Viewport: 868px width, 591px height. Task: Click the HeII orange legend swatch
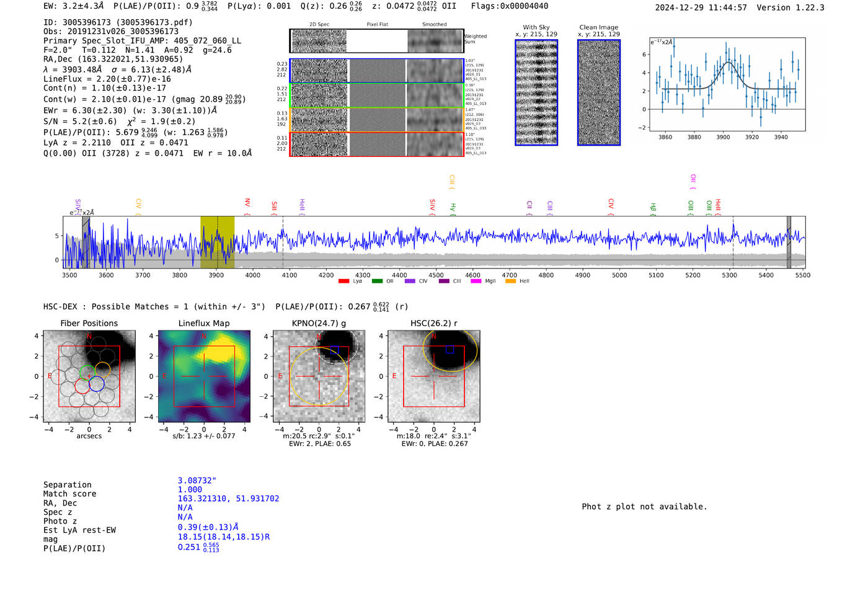[x=511, y=281]
